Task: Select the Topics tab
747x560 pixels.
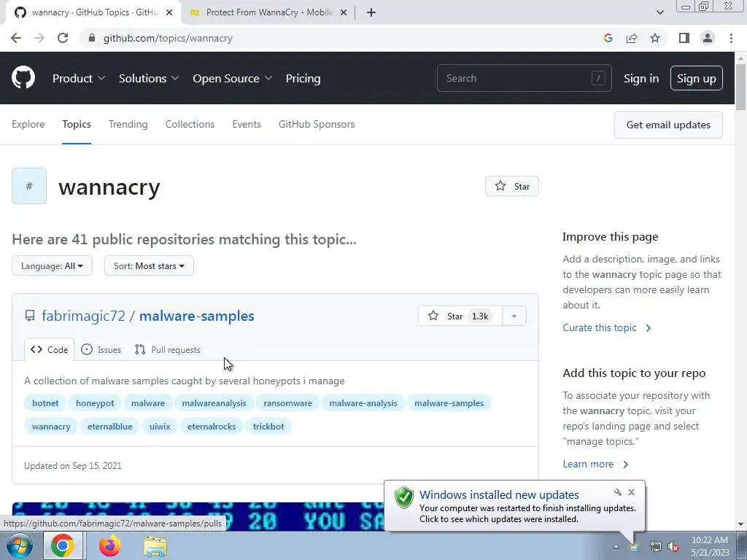Action: pyautogui.click(x=76, y=124)
